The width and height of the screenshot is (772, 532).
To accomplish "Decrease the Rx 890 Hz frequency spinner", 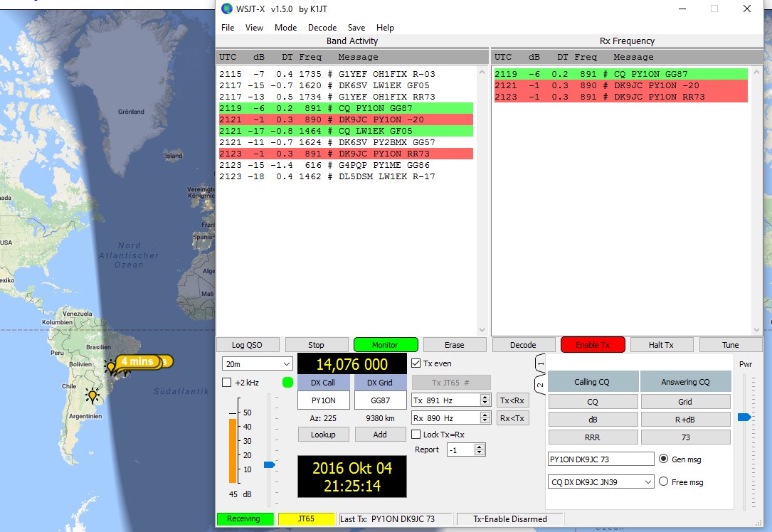I will [x=485, y=421].
